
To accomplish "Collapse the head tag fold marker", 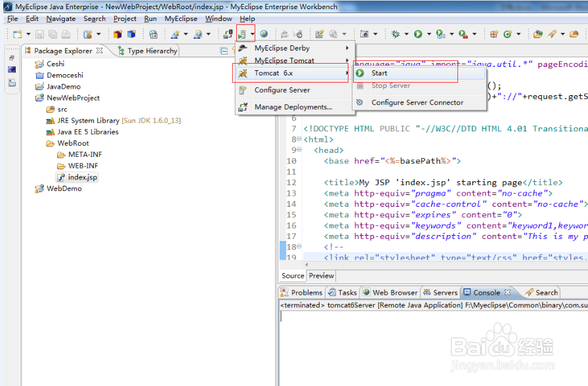I will [x=299, y=150].
